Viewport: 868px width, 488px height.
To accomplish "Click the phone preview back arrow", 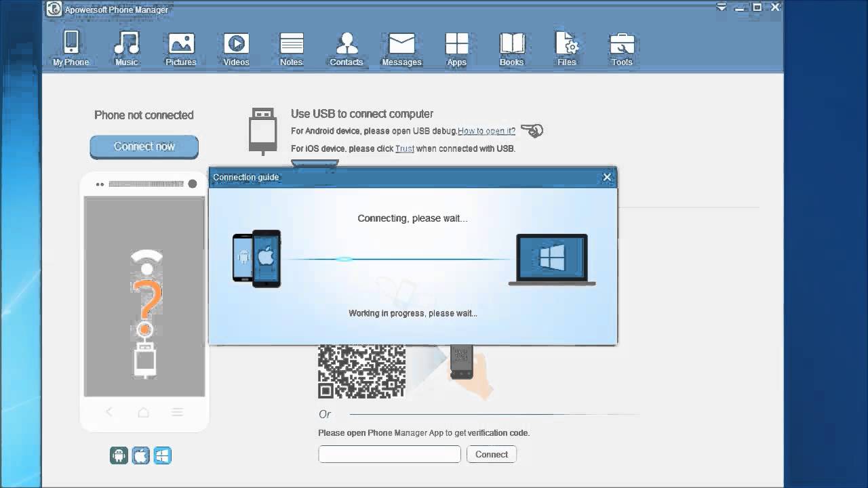I will pyautogui.click(x=109, y=411).
